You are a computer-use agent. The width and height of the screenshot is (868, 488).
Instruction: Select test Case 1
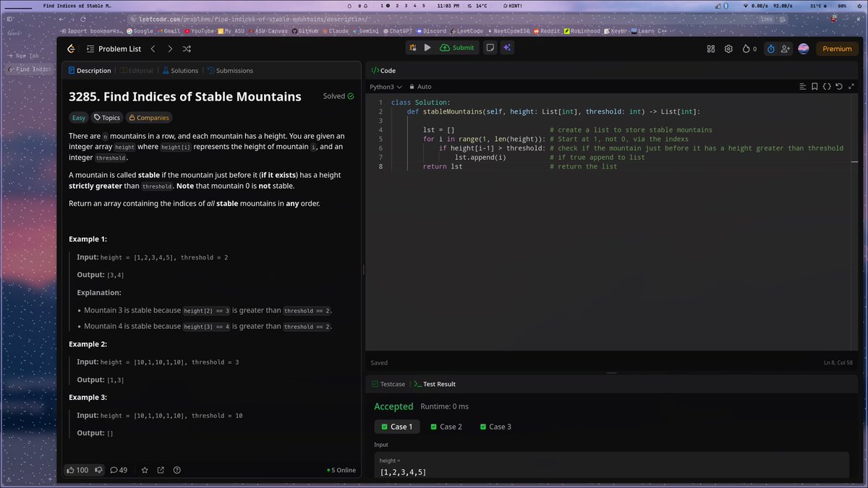396,427
